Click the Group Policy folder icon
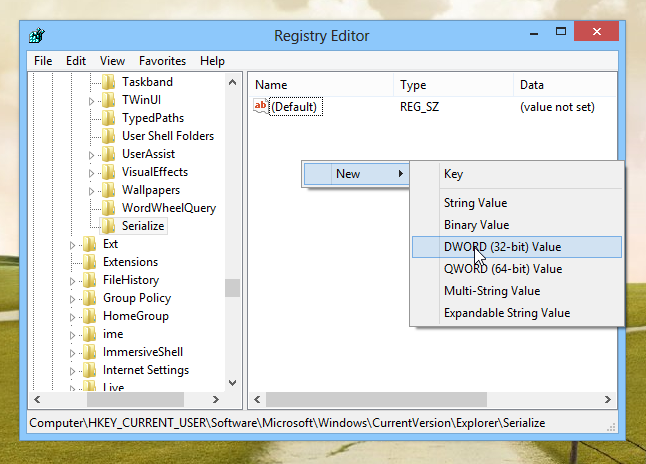The width and height of the screenshot is (646, 464). (x=90, y=298)
